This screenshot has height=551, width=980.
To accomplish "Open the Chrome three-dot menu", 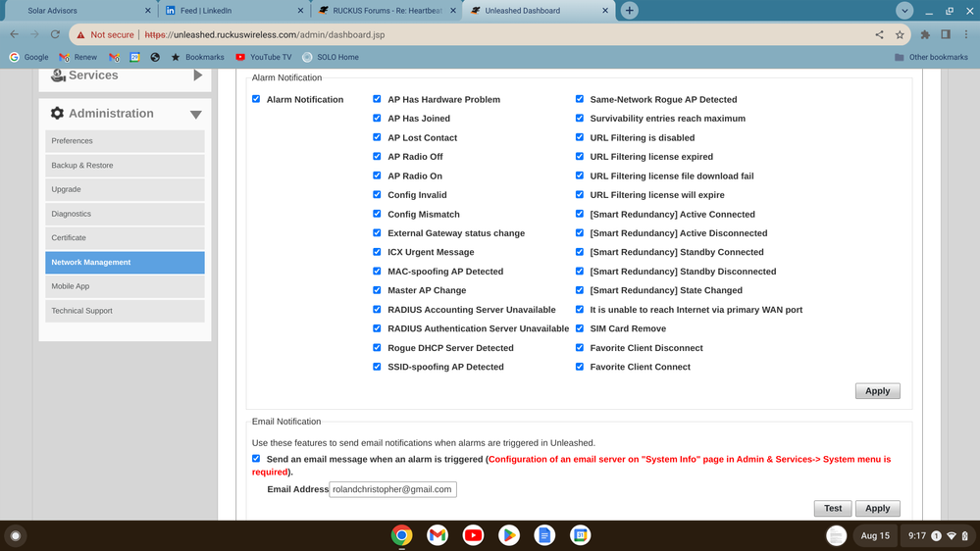I will point(966,35).
